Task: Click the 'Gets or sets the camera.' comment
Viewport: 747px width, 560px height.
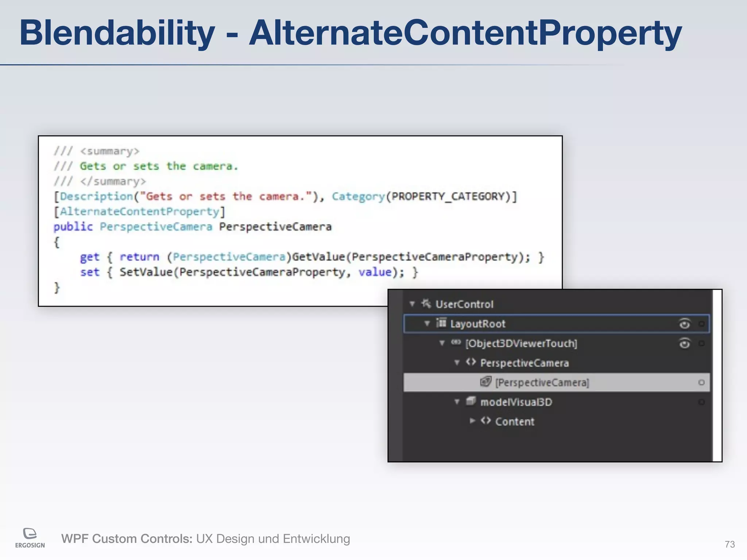Action: 159,166
